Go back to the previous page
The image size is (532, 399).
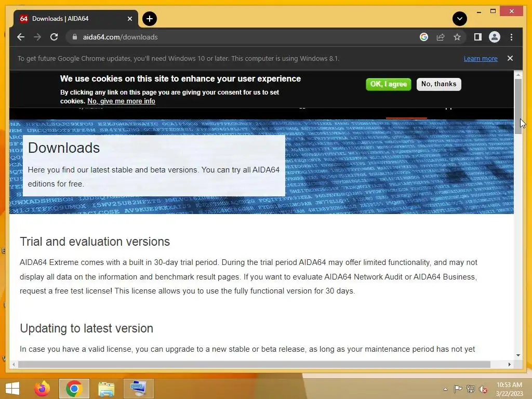click(21, 37)
